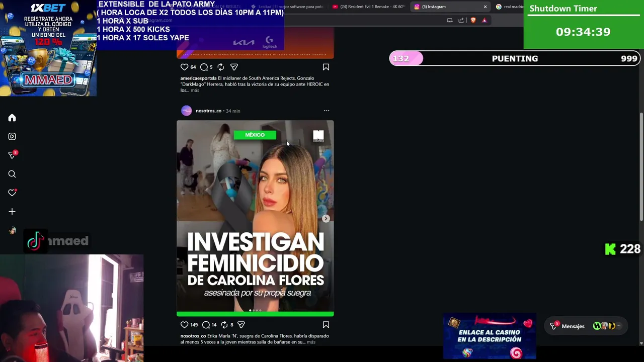Open the Search icon in sidebar
The width and height of the screenshot is (644, 362).
click(x=12, y=174)
